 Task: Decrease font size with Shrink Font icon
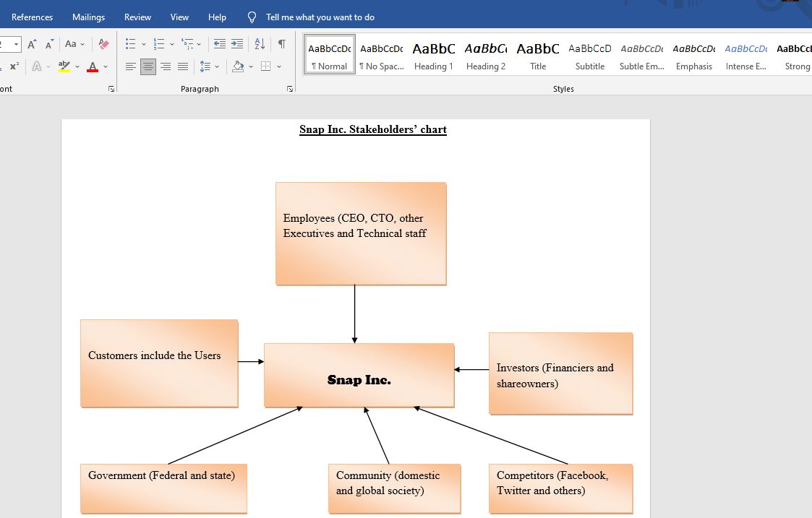pyautogui.click(x=50, y=44)
